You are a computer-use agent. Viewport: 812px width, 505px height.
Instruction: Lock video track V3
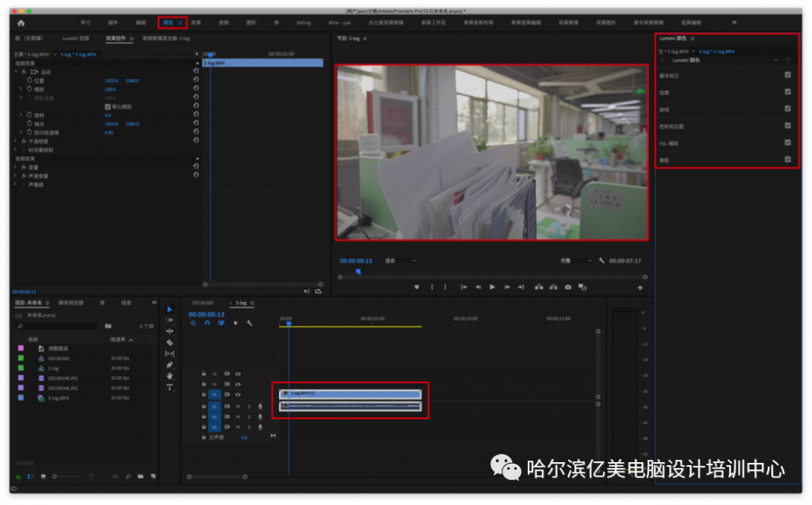[x=204, y=373]
